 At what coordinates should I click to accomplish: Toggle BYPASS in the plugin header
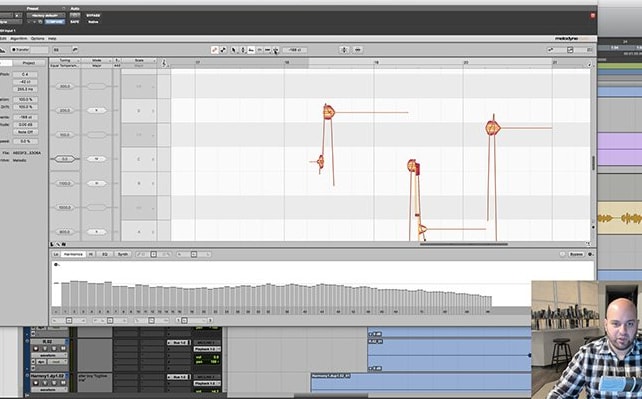[x=93, y=16]
